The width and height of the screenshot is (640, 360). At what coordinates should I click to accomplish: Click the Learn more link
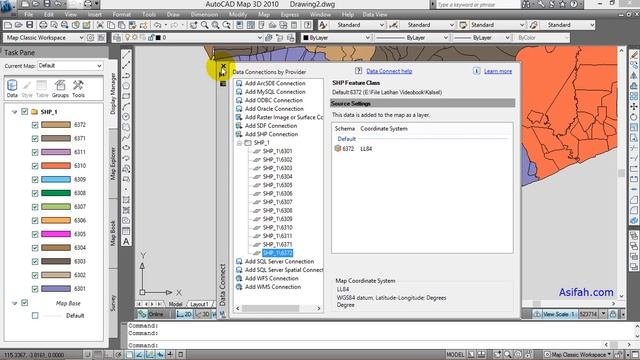[x=498, y=71]
